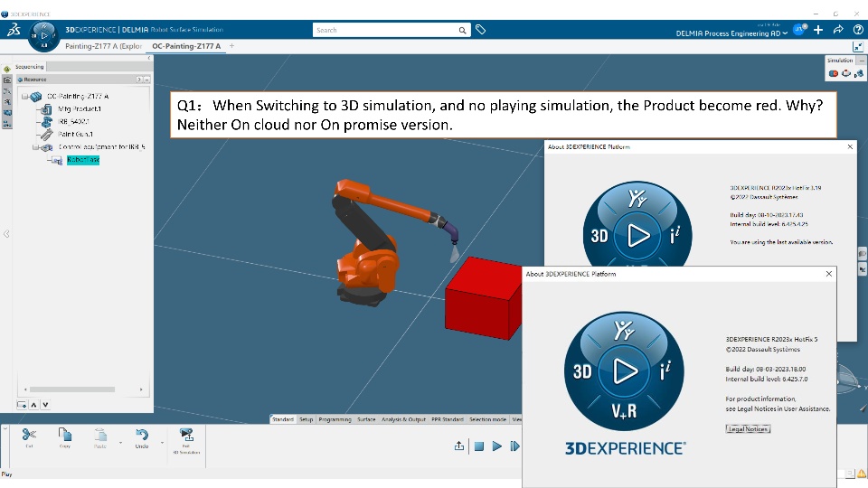Click the Paste icon
Viewport: 868px width, 488px height.
point(100,435)
